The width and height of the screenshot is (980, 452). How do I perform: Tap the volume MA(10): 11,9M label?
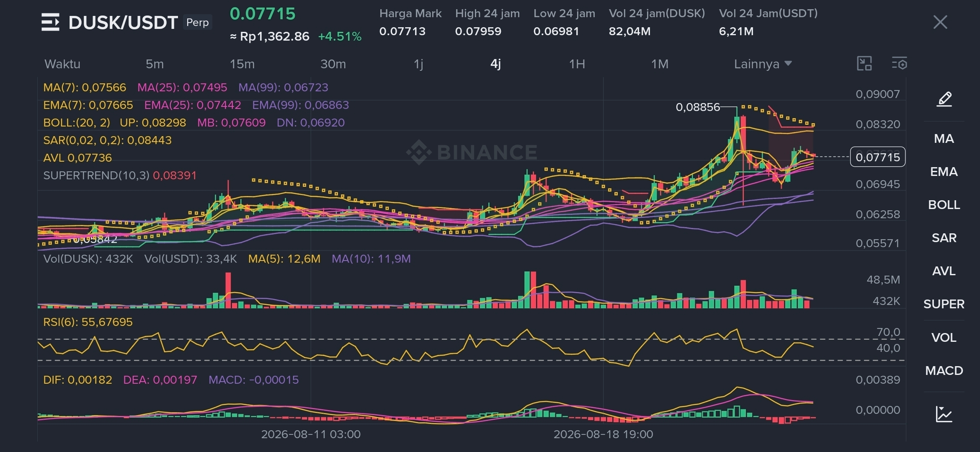(371, 259)
